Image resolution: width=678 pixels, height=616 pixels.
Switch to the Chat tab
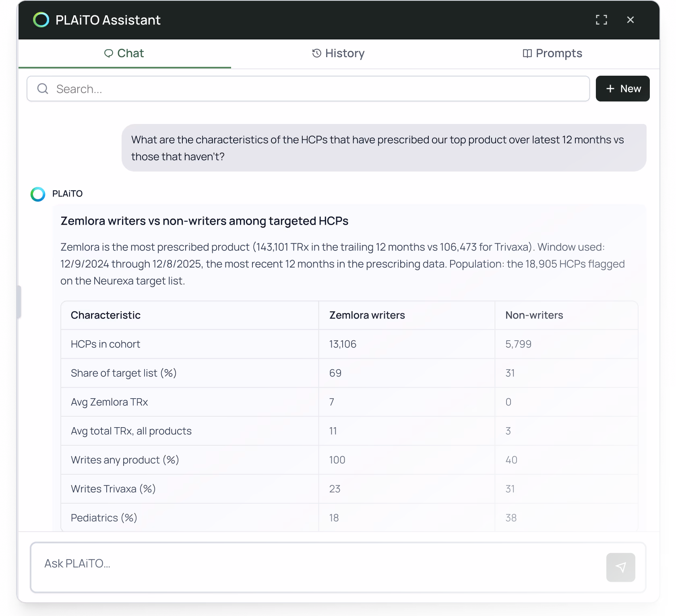[124, 54]
